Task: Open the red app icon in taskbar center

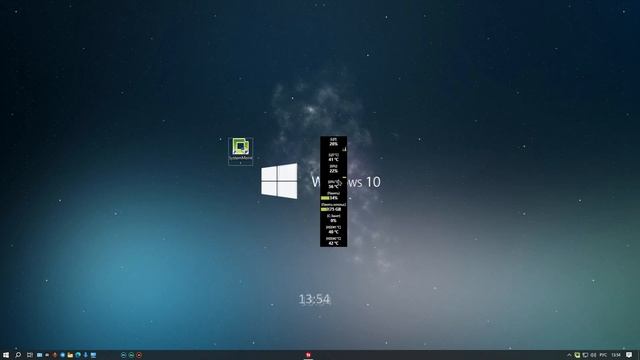Action: click(308, 355)
